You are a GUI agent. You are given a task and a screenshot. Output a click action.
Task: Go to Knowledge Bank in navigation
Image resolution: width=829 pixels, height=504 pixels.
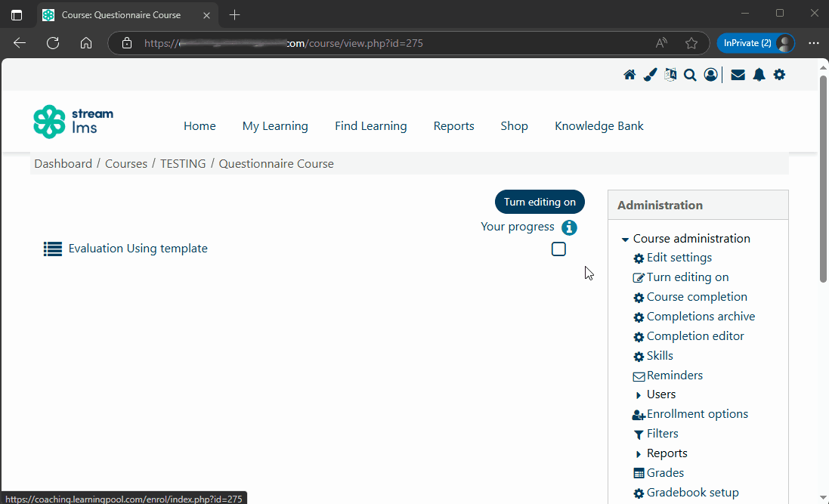pos(599,126)
